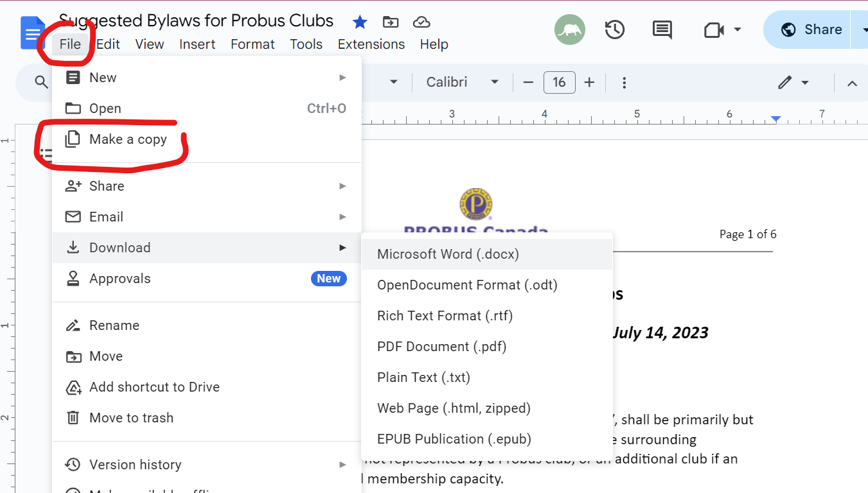Open the File menu
Image resolution: width=868 pixels, height=493 pixels.
[x=70, y=44]
